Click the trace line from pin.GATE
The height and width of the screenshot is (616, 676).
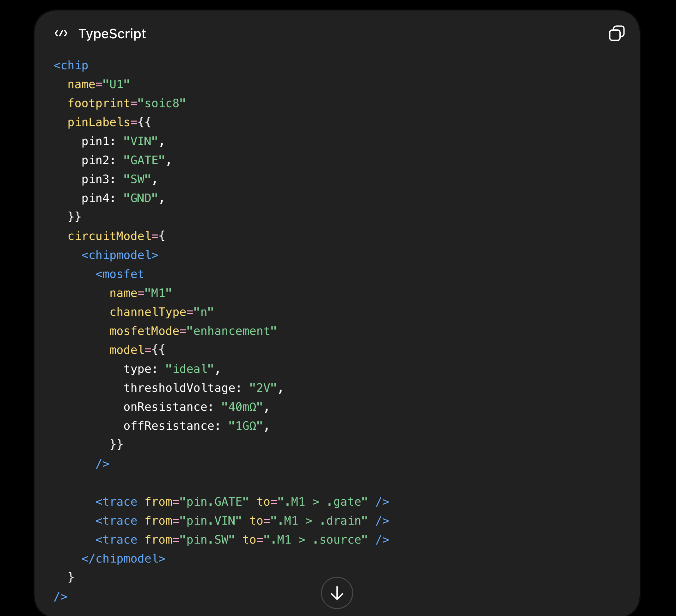(243, 502)
